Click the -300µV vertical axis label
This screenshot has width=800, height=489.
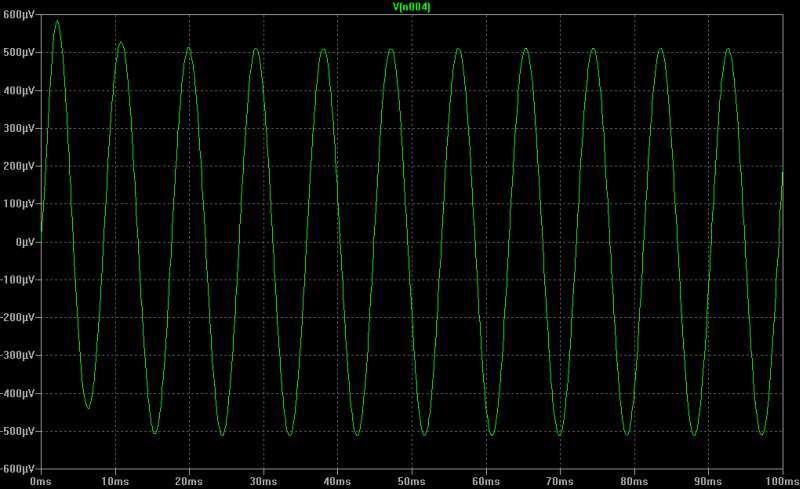pyautogui.click(x=17, y=355)
